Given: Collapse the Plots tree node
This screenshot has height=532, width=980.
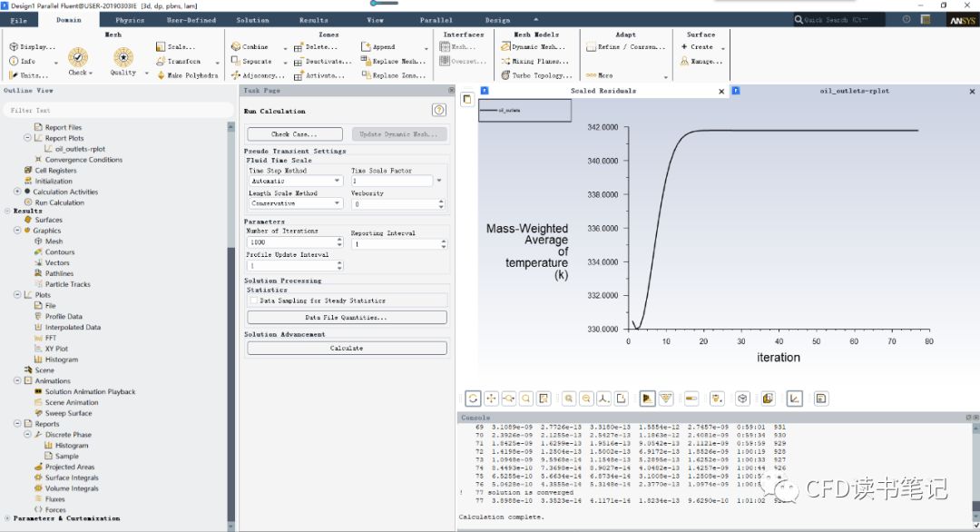Looking at the screenshot, I should 17,295.
